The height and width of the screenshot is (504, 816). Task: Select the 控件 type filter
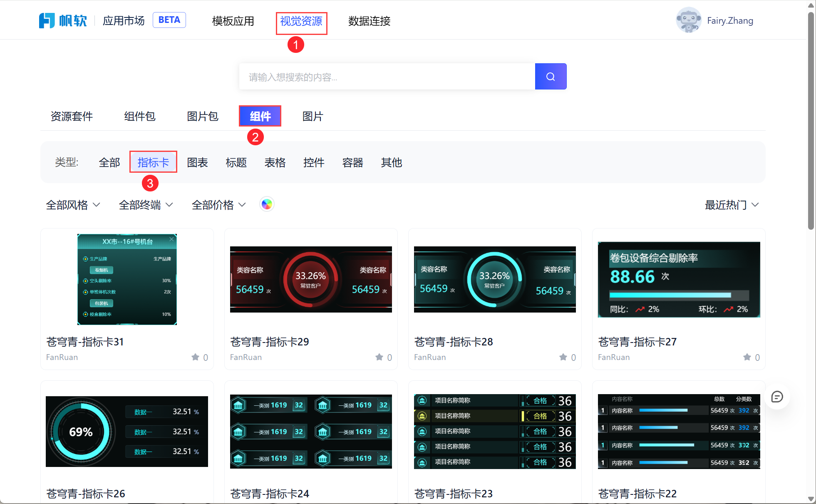(x=314, y=162)
